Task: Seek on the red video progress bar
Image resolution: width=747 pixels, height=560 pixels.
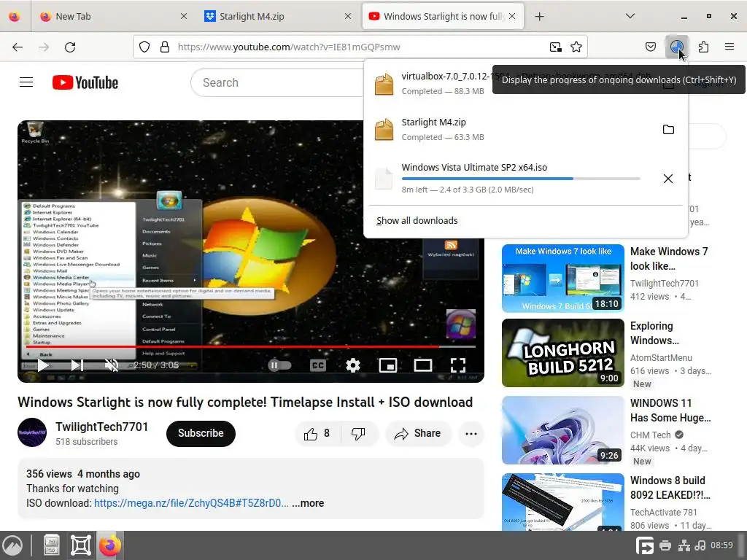Action: tap(251, 346)
